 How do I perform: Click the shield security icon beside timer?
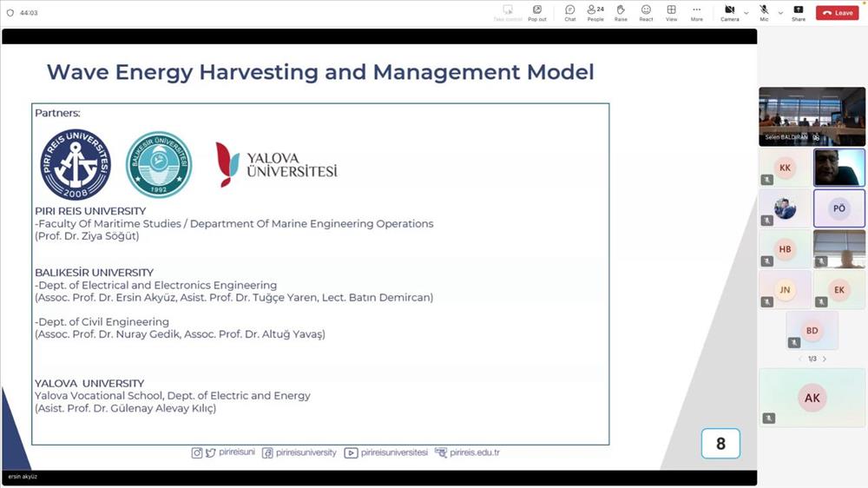(x=10, y=13)
